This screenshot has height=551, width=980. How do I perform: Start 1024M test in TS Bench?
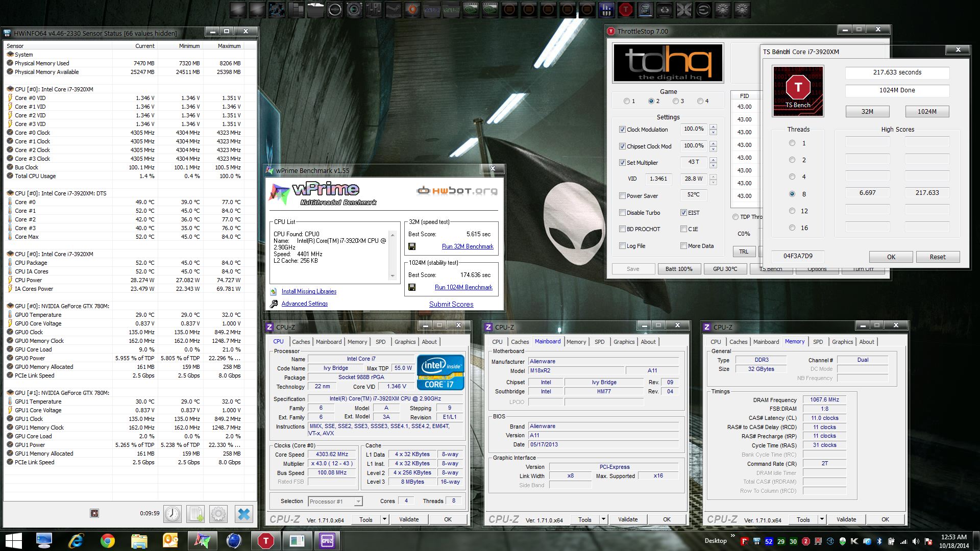[x=927, y=111]
